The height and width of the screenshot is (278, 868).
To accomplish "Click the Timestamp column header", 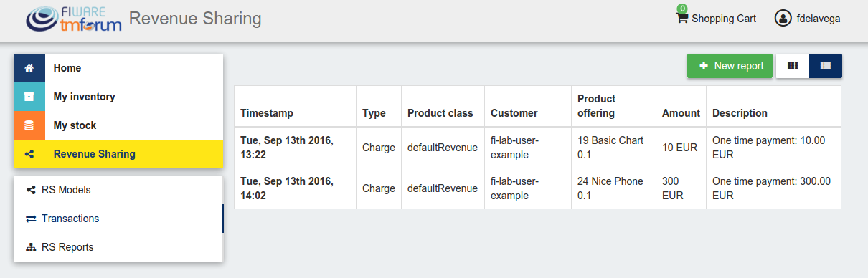I will [267, 113].
